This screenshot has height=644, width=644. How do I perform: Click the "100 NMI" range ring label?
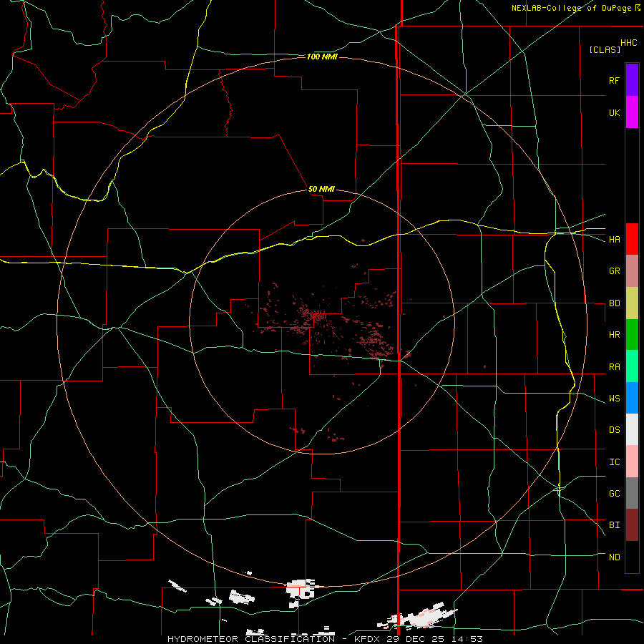(322, 57)
